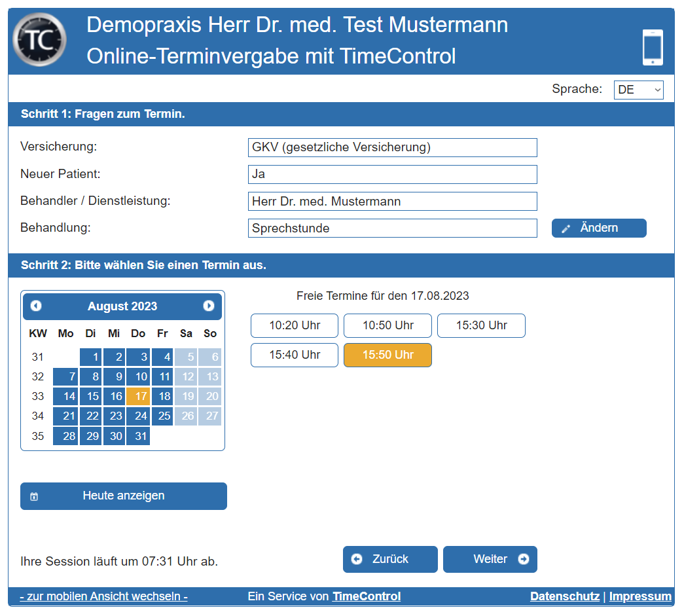Viewport: 684px width, 616px height.
Task: Click the right arrow icon inside Weiter
Action: 524,559
